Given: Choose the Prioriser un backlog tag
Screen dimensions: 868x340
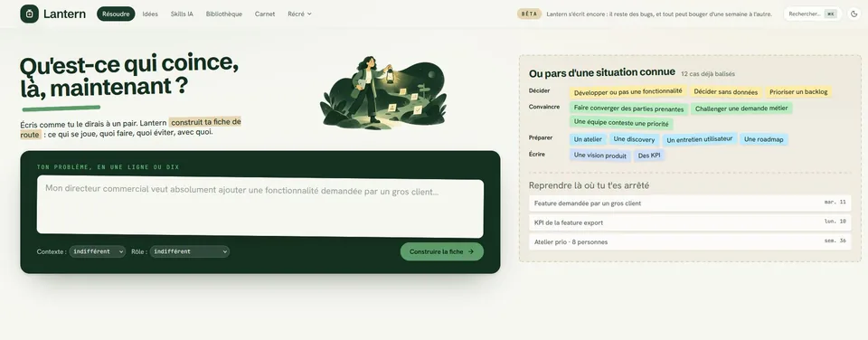Looking at the screenshot, I should tap(798, 92).
